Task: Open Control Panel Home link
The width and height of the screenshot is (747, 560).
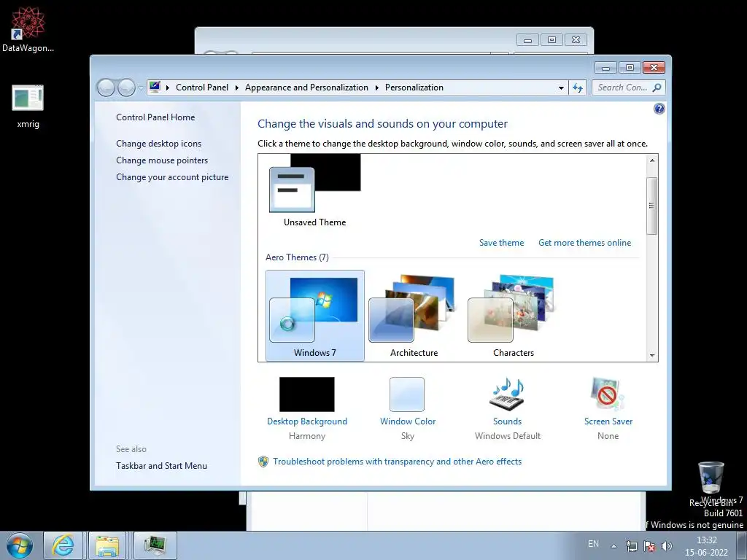Action: (x=155, y=117)
